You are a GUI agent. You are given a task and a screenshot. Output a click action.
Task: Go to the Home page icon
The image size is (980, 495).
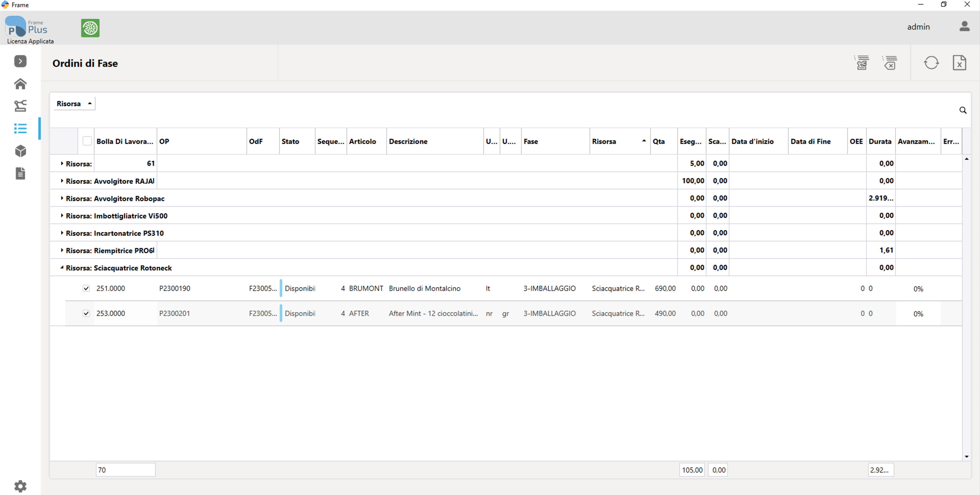[x=20, y=84]
